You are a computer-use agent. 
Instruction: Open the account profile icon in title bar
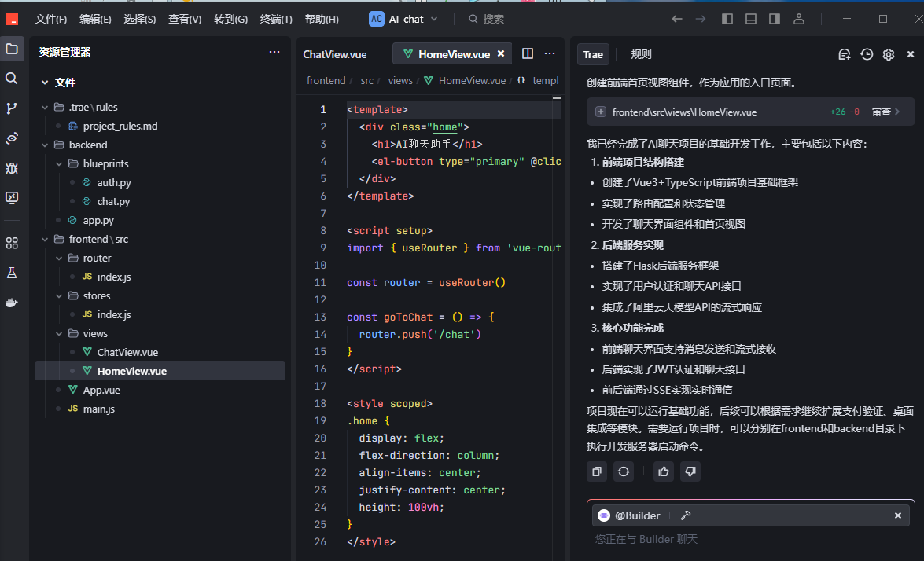pyautogui.click(x=798, y=19)
